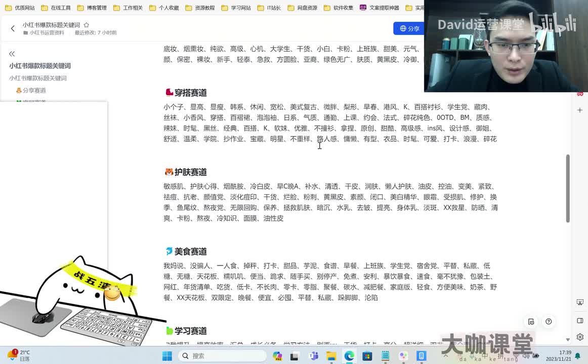The height and width of the screenshot is (364, 588).
Task: Open the 优质网站 bookmark folder
Action: [x=20, y=8]
